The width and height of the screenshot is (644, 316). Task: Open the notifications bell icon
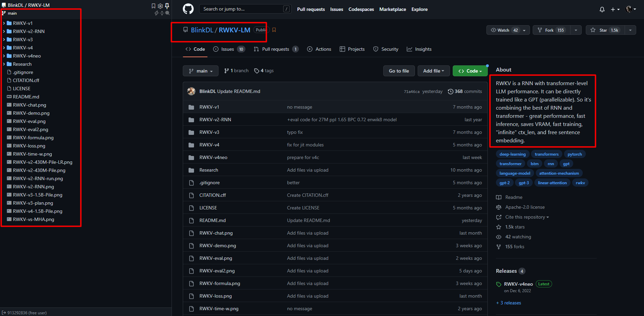(602, 9)
